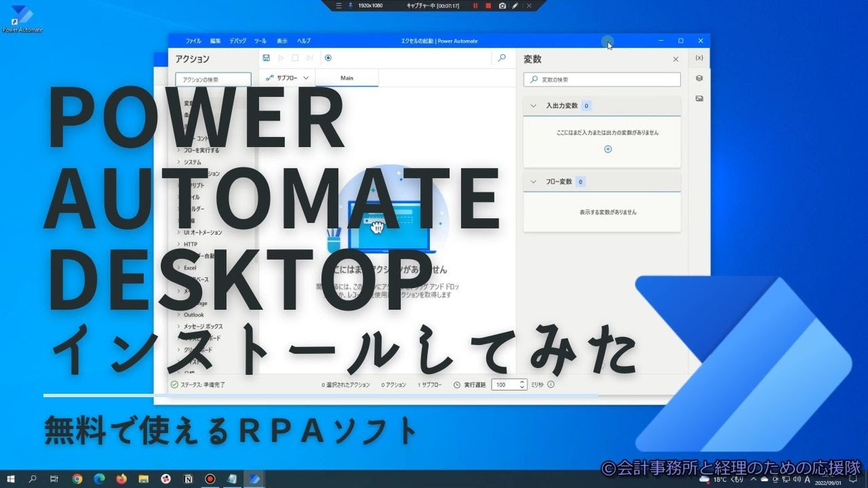Screen dimensions: 868x488
Task: Click the taskbar search icon
Action: pyautogui.click(x=33, y=479)
